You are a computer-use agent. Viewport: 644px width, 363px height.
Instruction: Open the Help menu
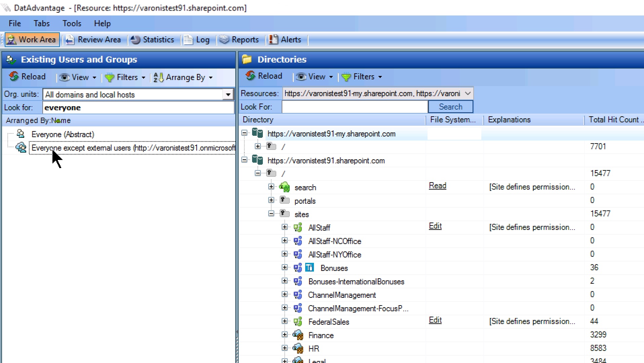click(102, 24)
